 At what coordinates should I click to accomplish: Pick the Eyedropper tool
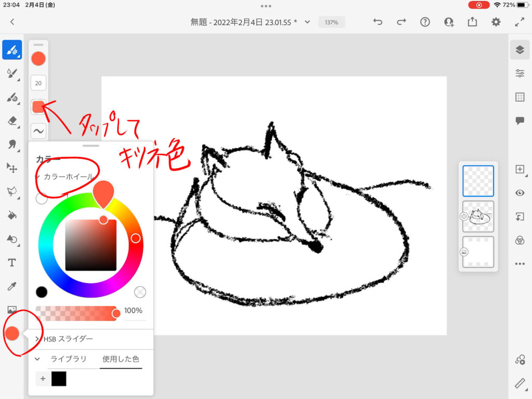[x=12, y=286]
